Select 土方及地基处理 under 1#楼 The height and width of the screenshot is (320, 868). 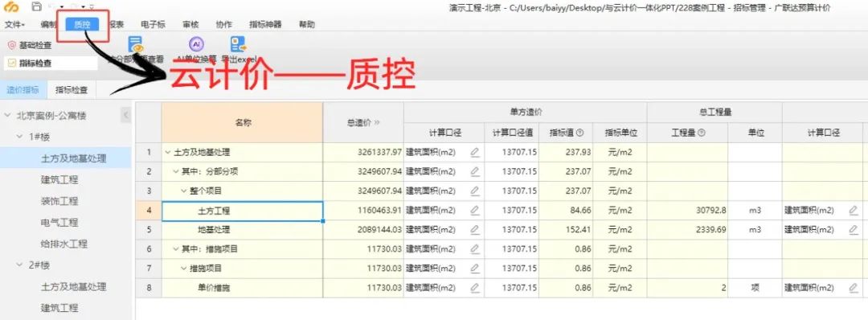tap(74, 158)
